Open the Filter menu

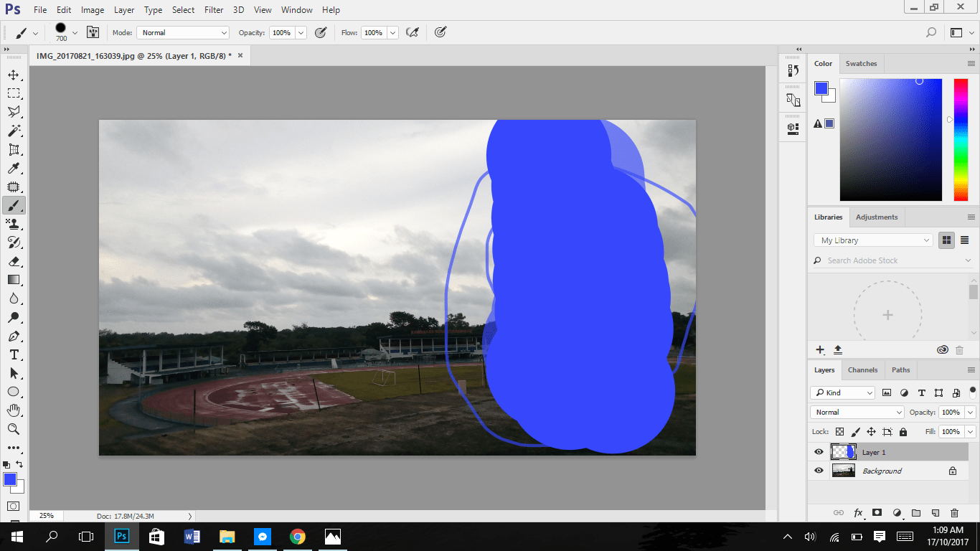coord(213,9)
